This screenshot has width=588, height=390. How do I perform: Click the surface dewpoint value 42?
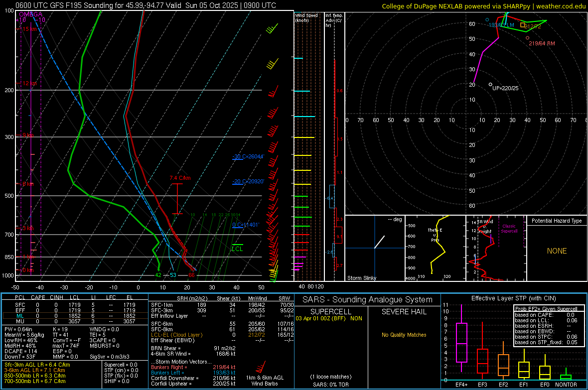[158, 275]
